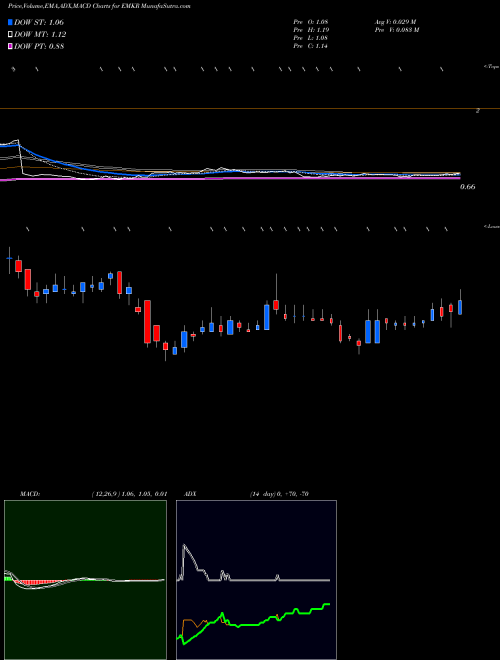Click the last blue candlestick on the right
Viewport: 500px width, 660px height.
[x=460, y=307]
